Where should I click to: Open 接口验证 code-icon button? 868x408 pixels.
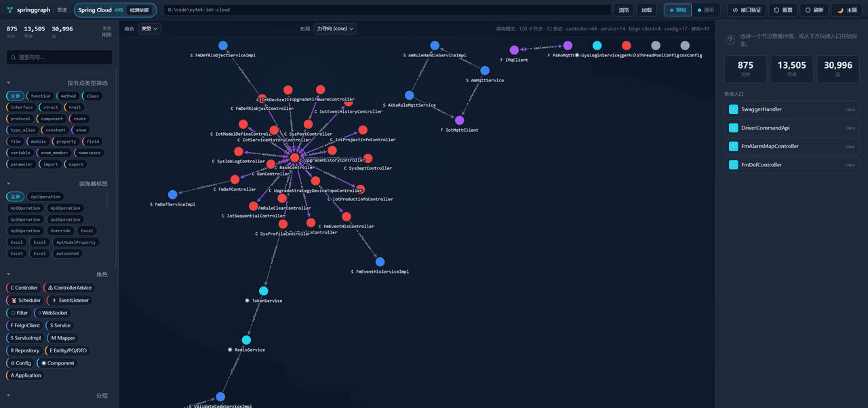pyautogui.click(x=747, y=10)
